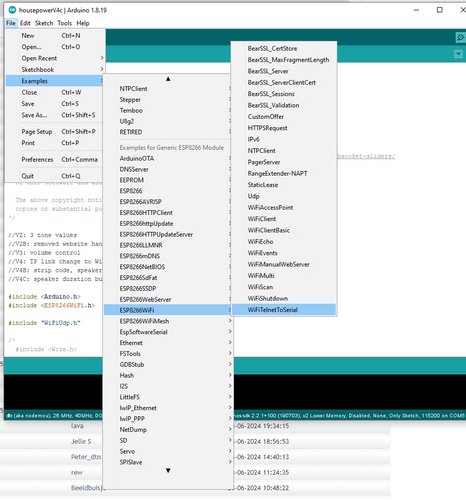Choose Open... in the File menu
Viewport: 466px width, 500px height.
(x=55, y=47)
